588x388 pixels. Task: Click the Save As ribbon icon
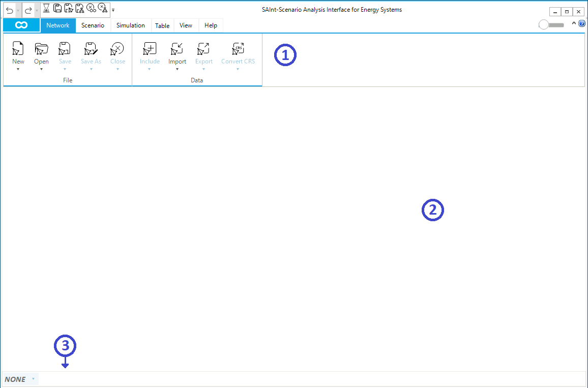click(91, 49)
